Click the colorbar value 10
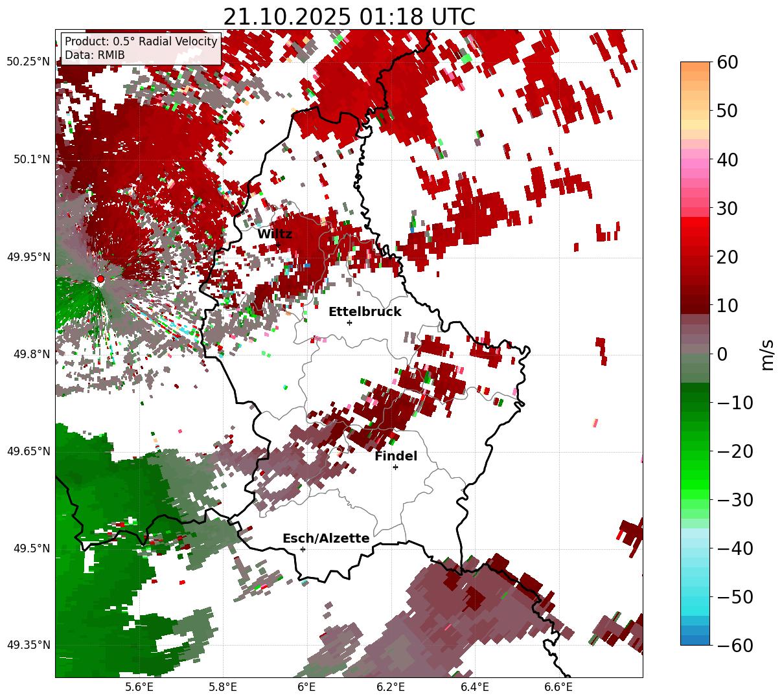The image size is (782, 700). (726, 306)
